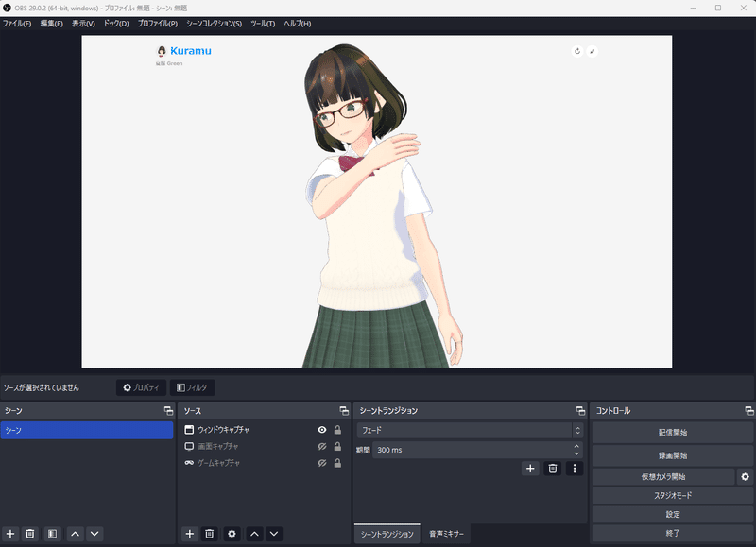
Task: Click the Kuramu name in the preview
Action: point(191,51)
